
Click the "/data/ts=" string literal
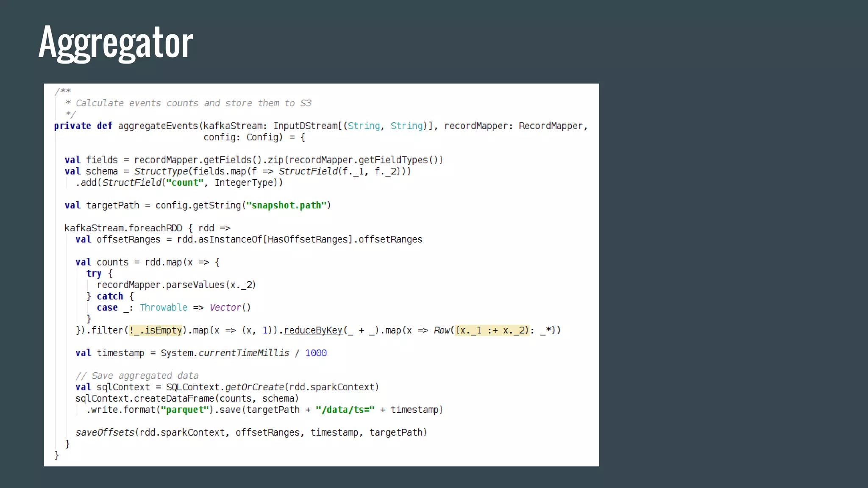coord(345,410)
